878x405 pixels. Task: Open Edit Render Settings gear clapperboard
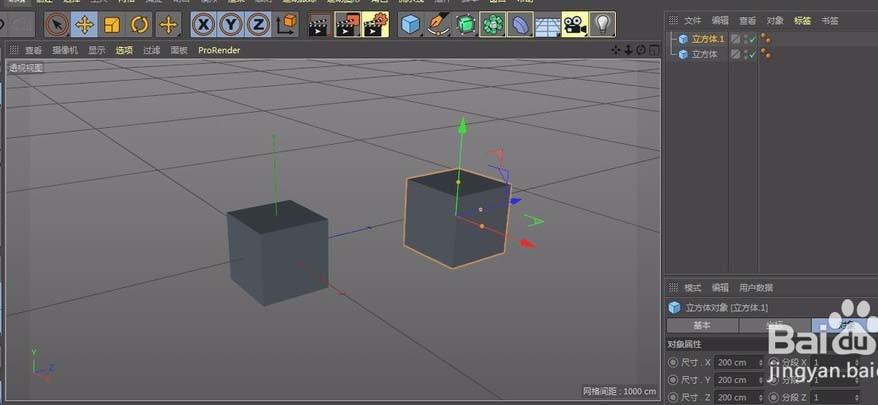(376, 24)
